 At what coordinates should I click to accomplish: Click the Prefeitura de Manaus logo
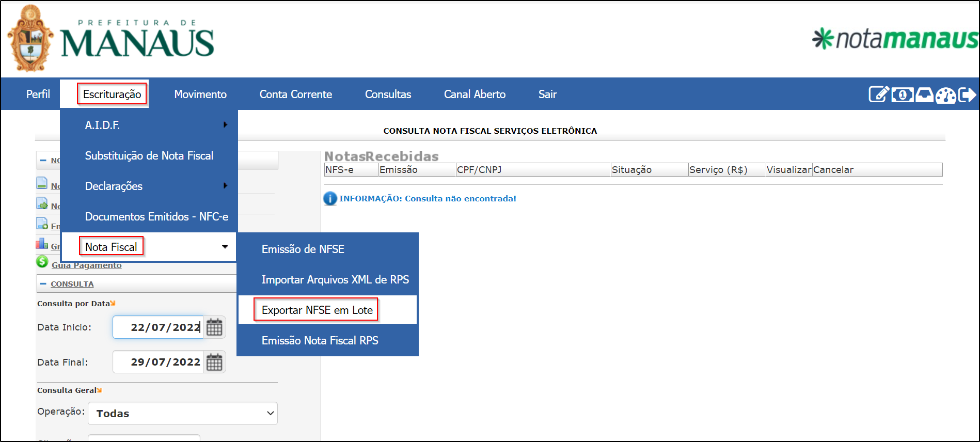tap(110, 39)
